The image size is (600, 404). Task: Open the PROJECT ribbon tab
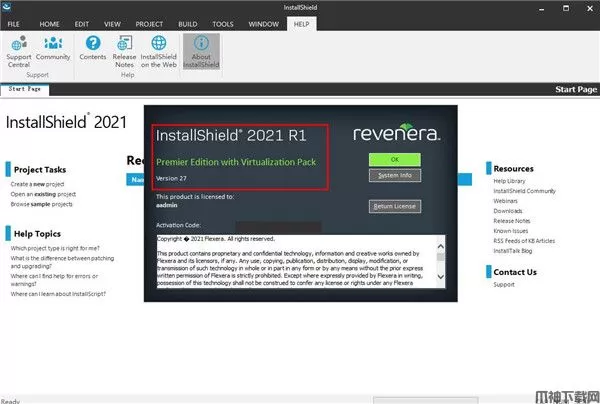tap(149, 24)
